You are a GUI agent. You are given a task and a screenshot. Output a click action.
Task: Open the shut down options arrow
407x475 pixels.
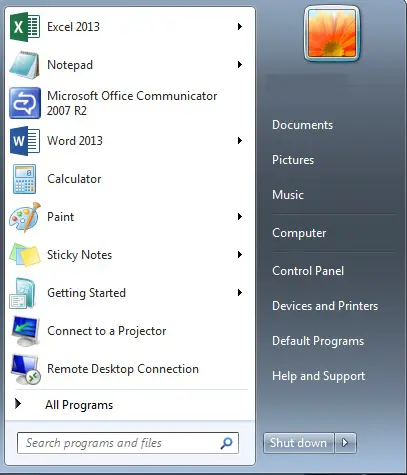pyautogui.click(x=345, y=443)
